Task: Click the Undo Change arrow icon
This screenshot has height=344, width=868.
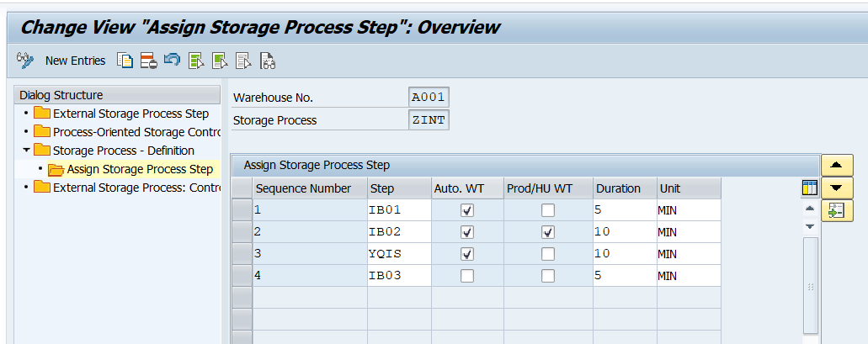Action: coord(172,61)
